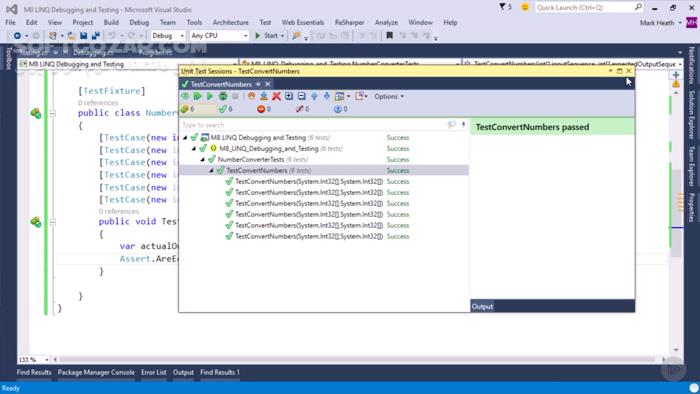Open the Analyze menu

click(386, 22)
